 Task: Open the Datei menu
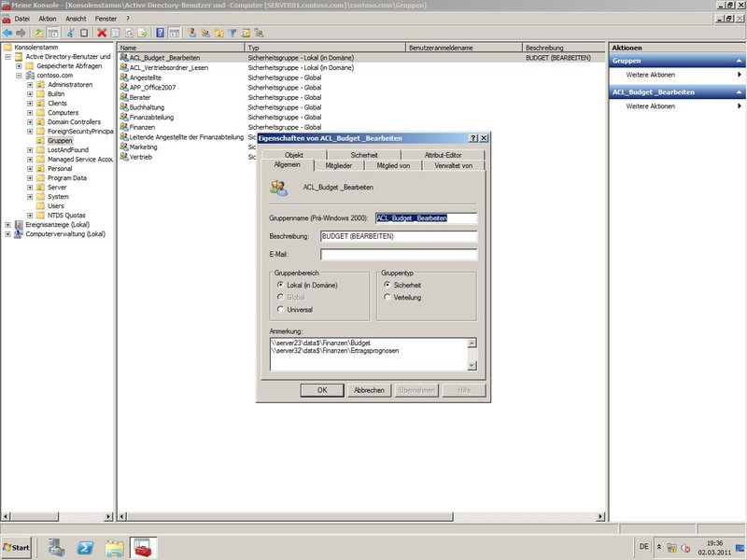tap(21, 19)
